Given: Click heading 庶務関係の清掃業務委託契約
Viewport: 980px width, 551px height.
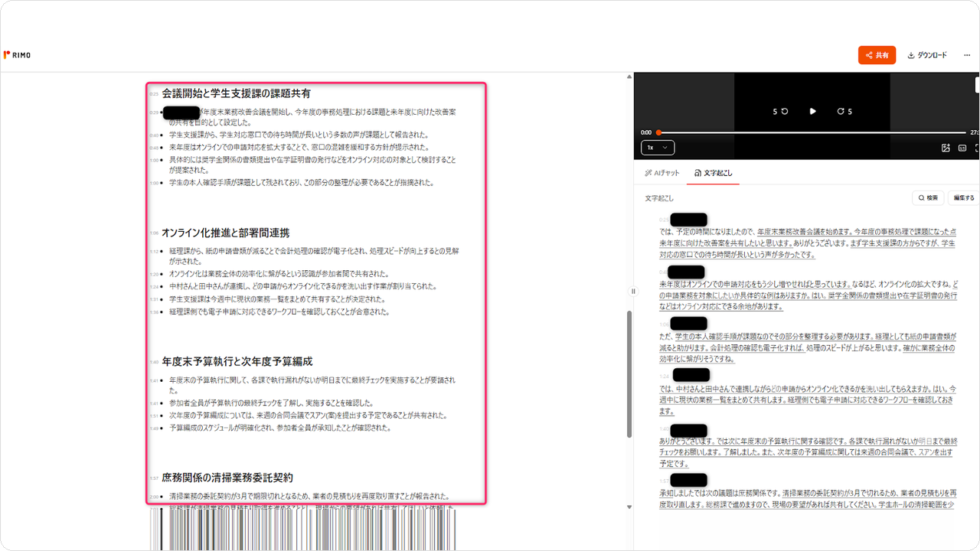Looking at the screenshot, I should tap(227, 478).
